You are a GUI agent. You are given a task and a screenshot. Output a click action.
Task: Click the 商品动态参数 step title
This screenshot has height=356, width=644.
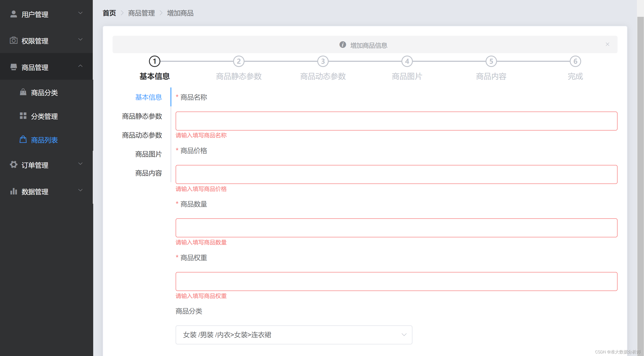pyautogui.click(x=323, y=76)
